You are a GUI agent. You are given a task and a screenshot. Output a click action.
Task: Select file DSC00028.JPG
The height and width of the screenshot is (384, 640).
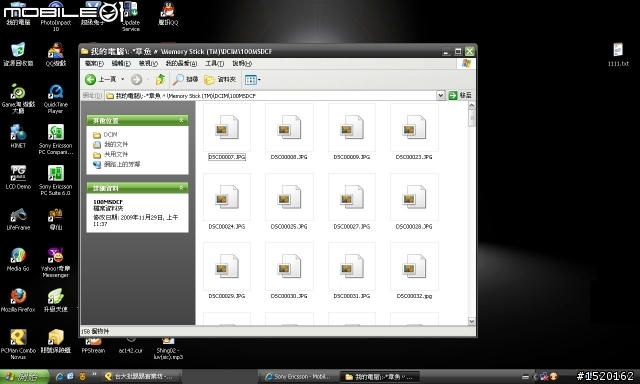414,202
